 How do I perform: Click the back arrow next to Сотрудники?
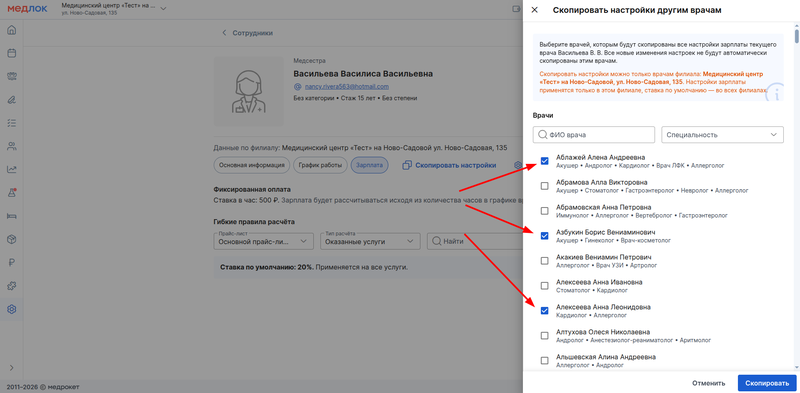click(223, 33)
